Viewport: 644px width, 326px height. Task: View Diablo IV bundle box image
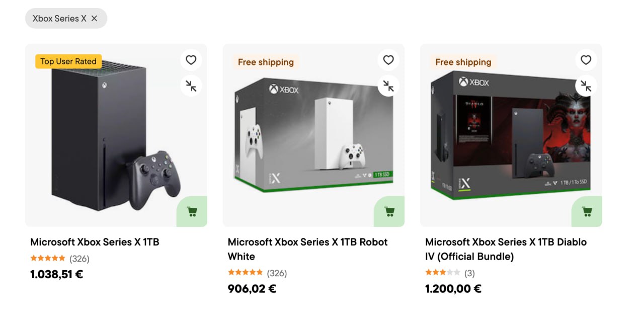point(511,135)
